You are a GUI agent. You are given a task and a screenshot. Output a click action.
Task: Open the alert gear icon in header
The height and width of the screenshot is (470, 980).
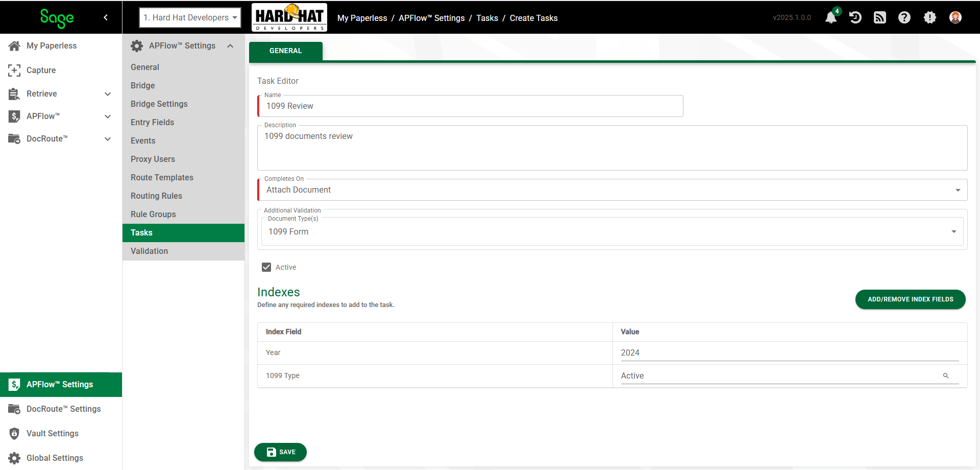(x=930, y=18)
